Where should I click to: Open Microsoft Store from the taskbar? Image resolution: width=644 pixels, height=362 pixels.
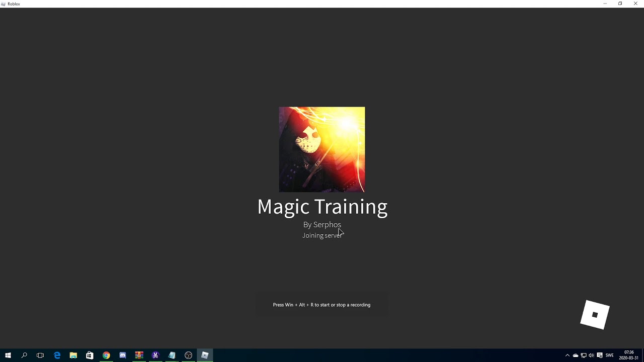(x=90, y=355)
